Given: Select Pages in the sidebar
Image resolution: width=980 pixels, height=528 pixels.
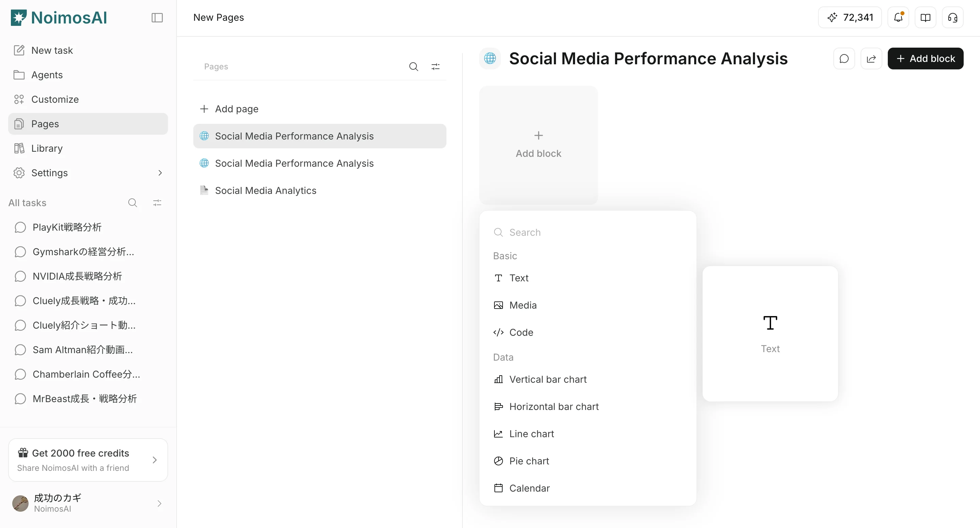Looking at the screenshot, I should tap(88, 123).
